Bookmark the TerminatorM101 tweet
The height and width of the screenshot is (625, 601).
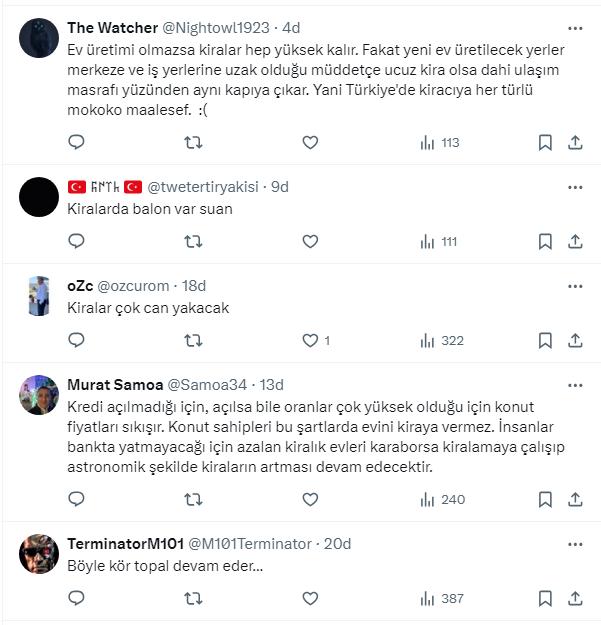tap(545, 598)
